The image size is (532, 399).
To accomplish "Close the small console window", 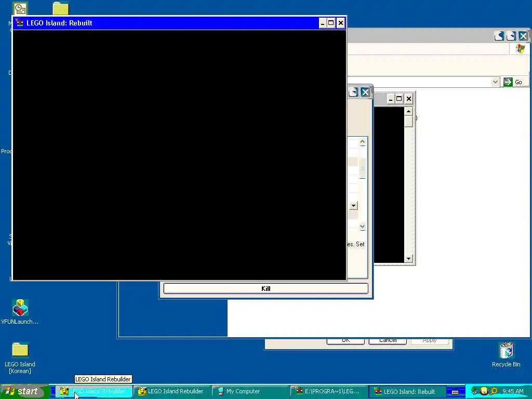I will click(x=409, y=99).
